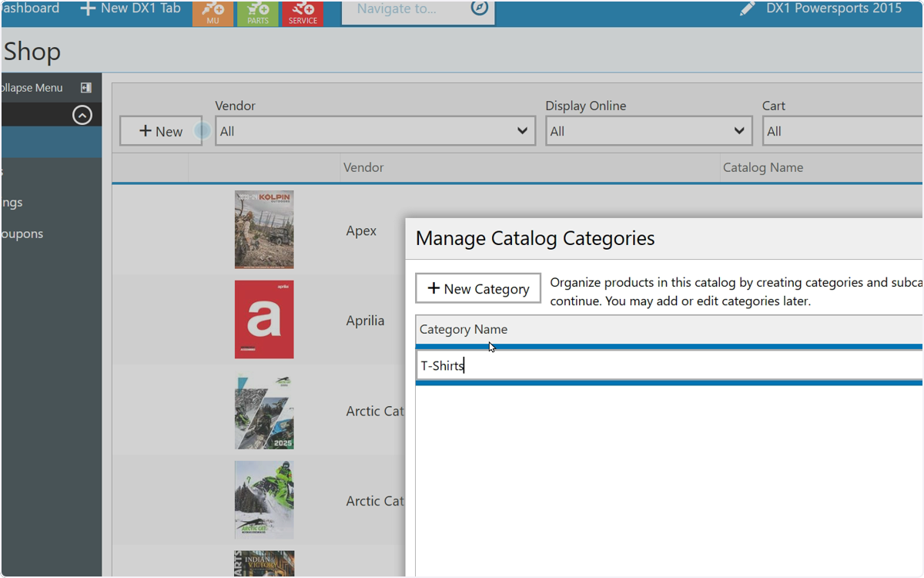Click DX1 Powersports 2015 title text
Viewport: 924px width, 578px height.
834,8
